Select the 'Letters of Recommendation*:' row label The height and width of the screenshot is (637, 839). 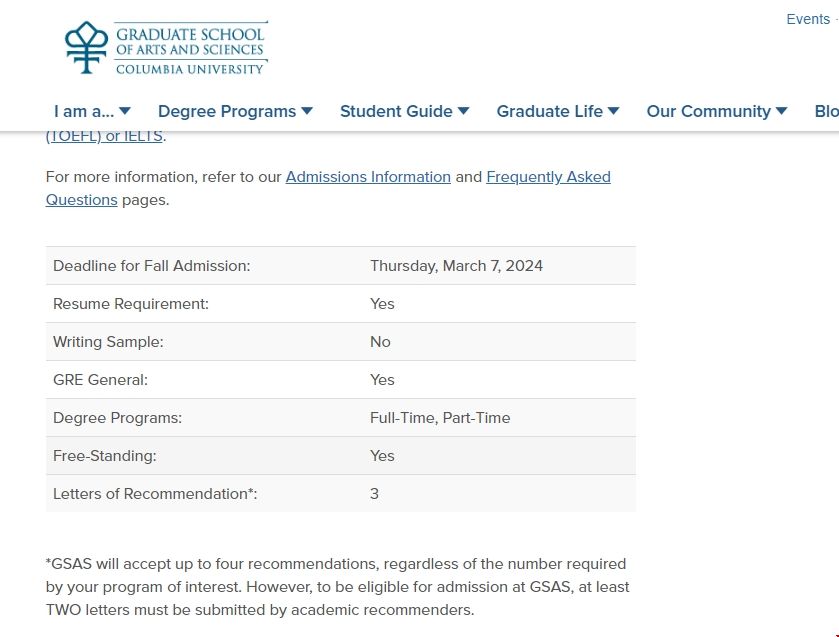tap(155, 494)
